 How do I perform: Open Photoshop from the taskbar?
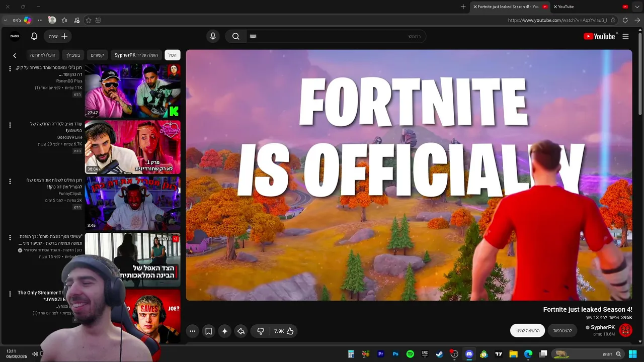395,354
